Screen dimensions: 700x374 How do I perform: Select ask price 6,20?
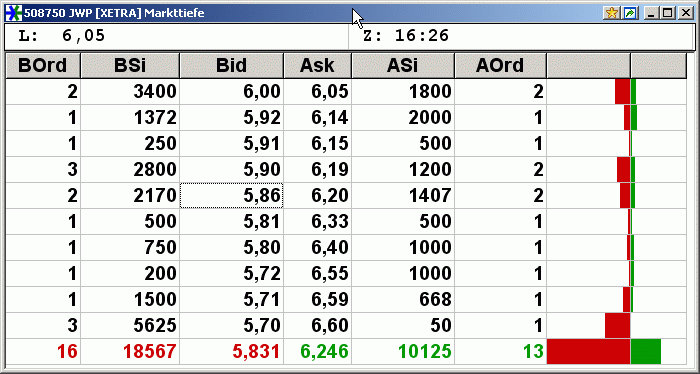pyautogui.click(x=317, y=195)
